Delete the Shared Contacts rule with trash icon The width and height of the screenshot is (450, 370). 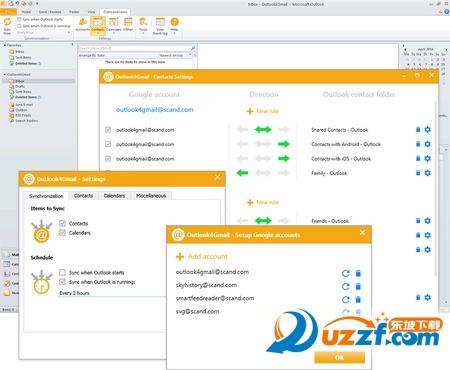[418, 129]
